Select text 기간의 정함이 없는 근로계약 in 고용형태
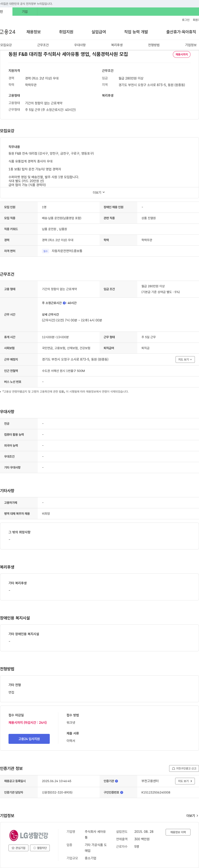199x868 pixels. point(44,103)
